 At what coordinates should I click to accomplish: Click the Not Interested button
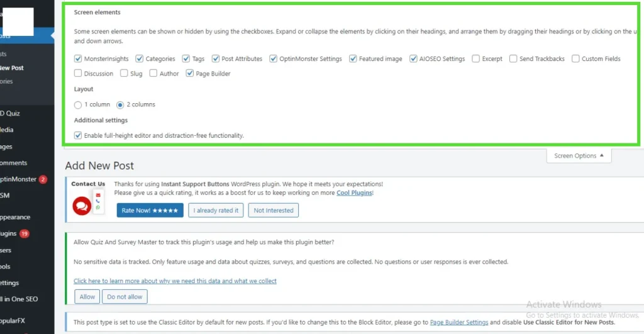tap(273, 211)
